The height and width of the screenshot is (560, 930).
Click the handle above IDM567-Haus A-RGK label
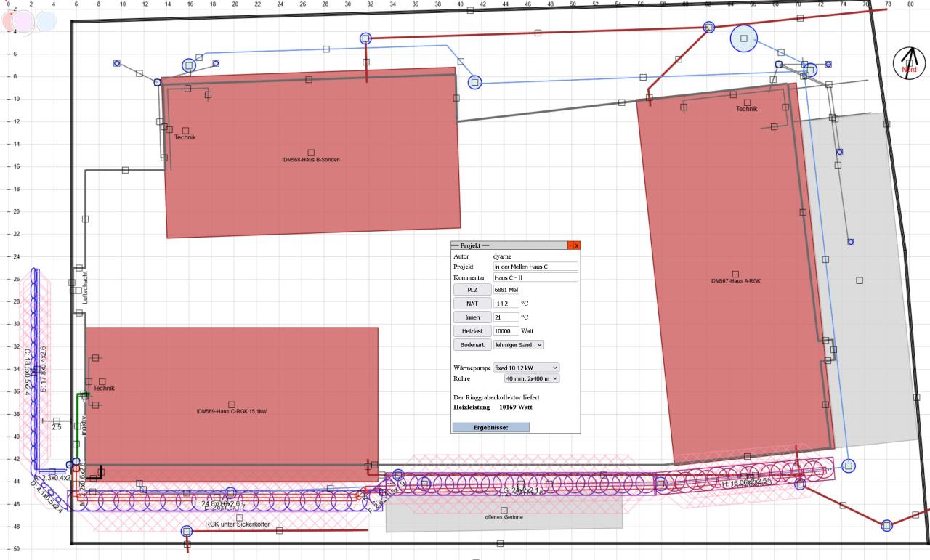pos(735,274)
